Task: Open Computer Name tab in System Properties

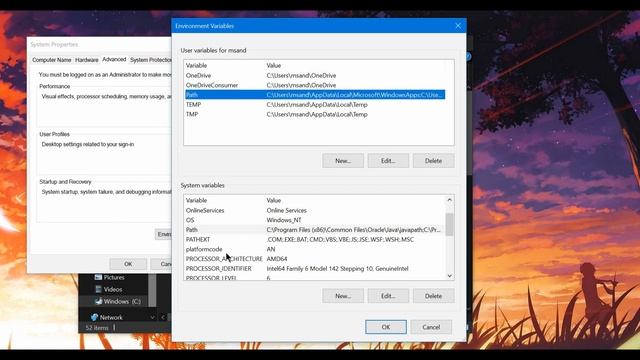Action: pyautogui.click(x=51, y=60)
